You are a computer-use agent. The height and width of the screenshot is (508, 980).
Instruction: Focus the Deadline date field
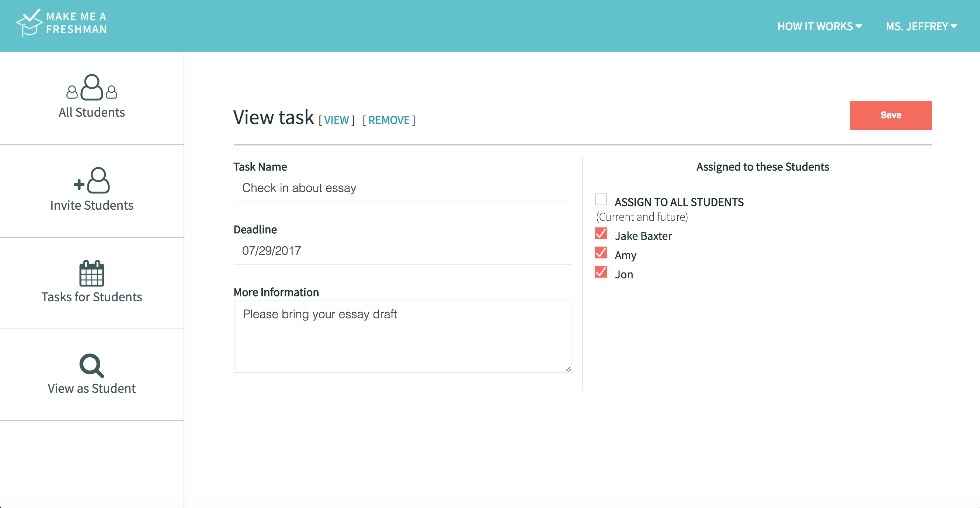(x=402, y=251)
